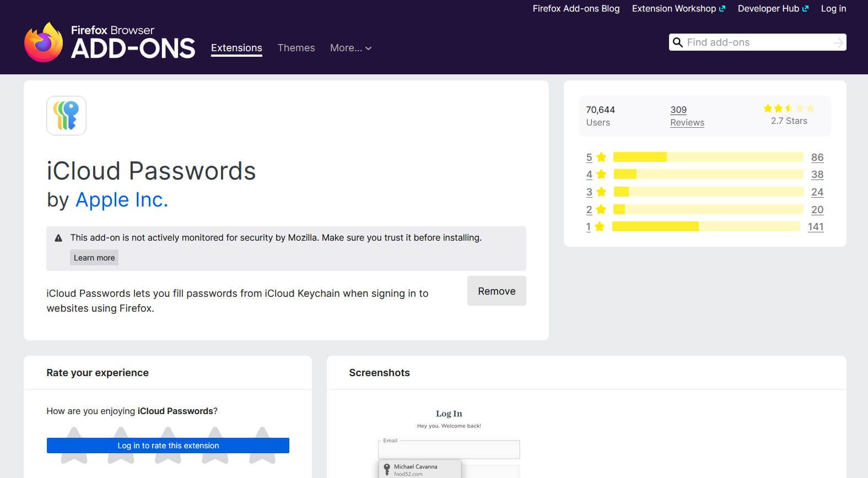868x478 pixels.
Task: Click the Learn more button
Action: click(94, 258)
